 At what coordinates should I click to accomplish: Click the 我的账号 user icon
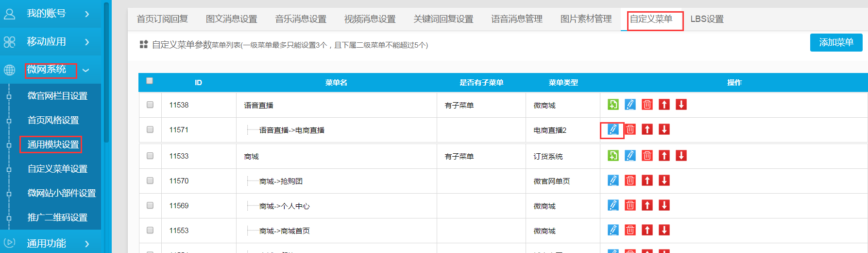[9, 14]
